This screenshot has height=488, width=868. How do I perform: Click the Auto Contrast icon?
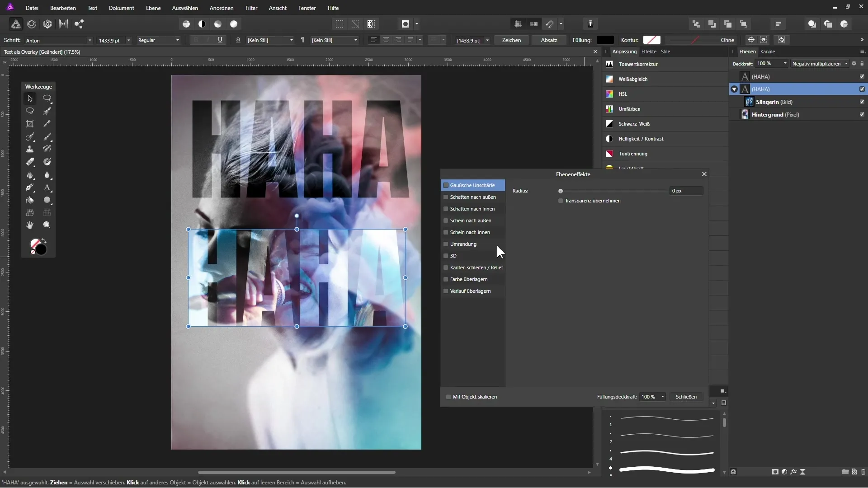tap(202, 24)
